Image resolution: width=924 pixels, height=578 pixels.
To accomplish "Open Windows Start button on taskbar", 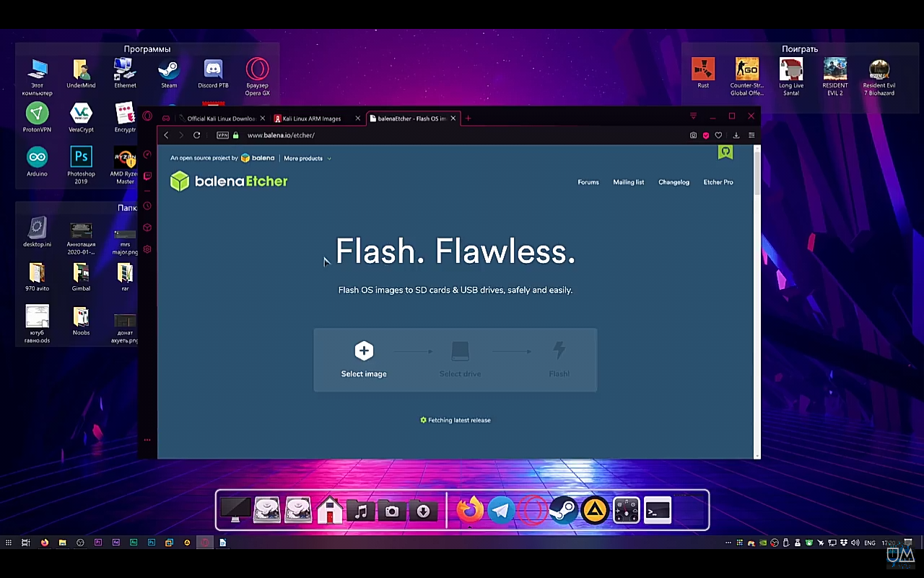I will point(9,542).
